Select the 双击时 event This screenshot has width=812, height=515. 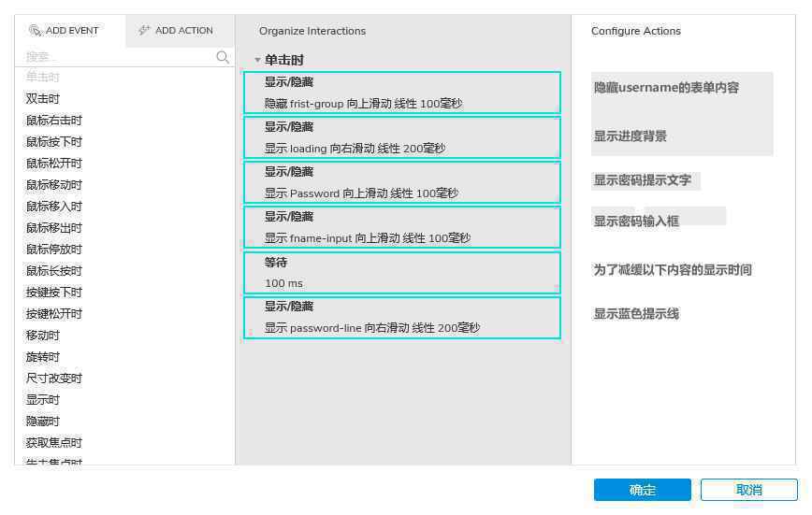(x=43, y=98)
